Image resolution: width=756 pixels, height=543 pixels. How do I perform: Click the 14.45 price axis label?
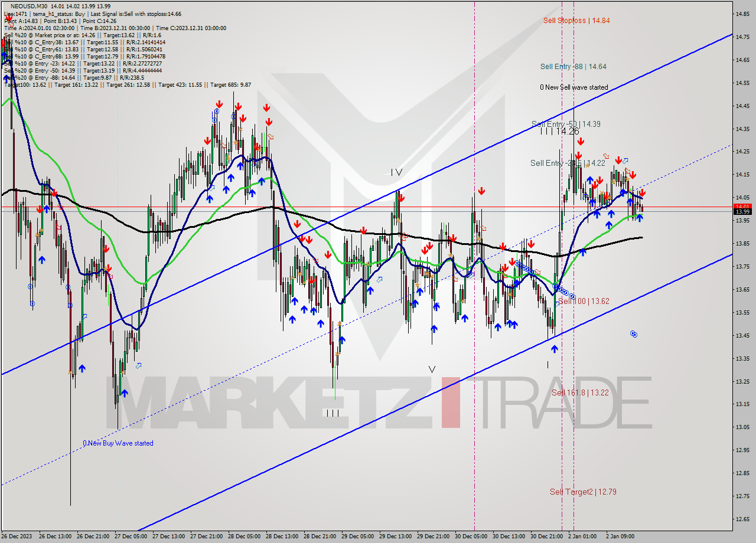click(743, 106)
